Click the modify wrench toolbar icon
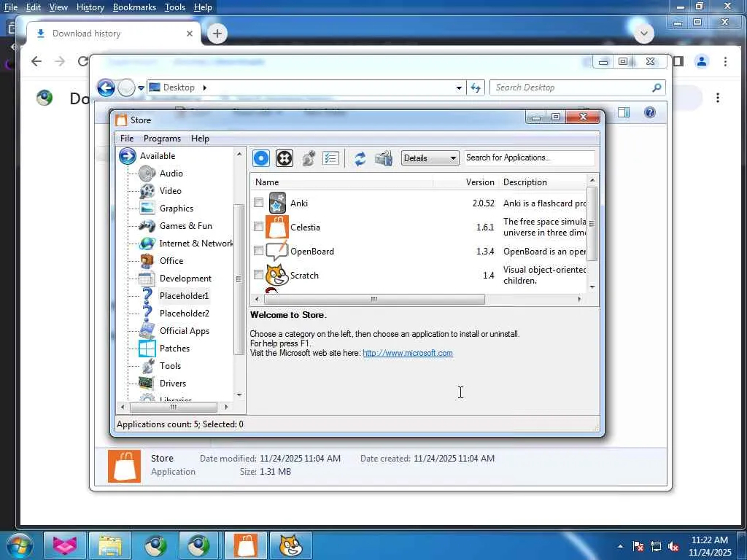The height and width of the screenshot is (560, 747). 309,158
